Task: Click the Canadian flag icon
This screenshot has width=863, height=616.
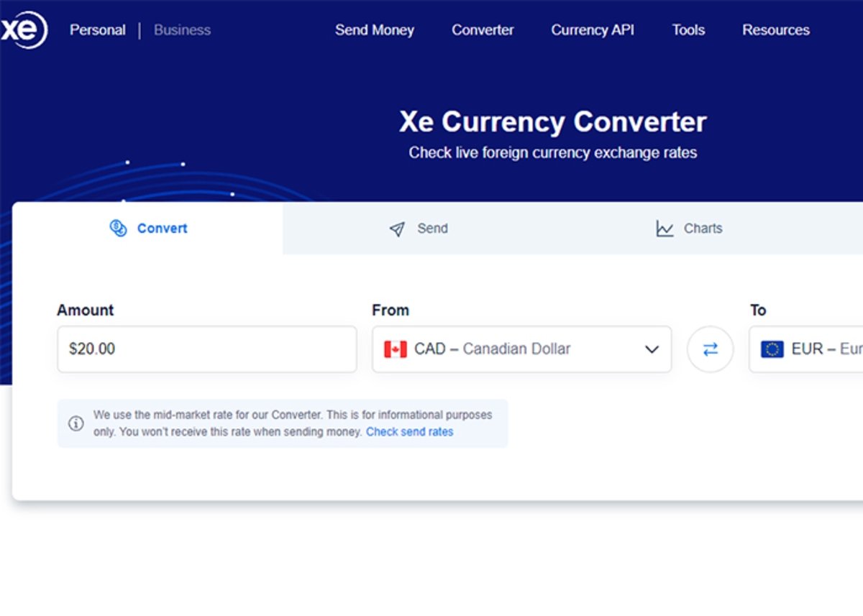Action: click(396, 349)
